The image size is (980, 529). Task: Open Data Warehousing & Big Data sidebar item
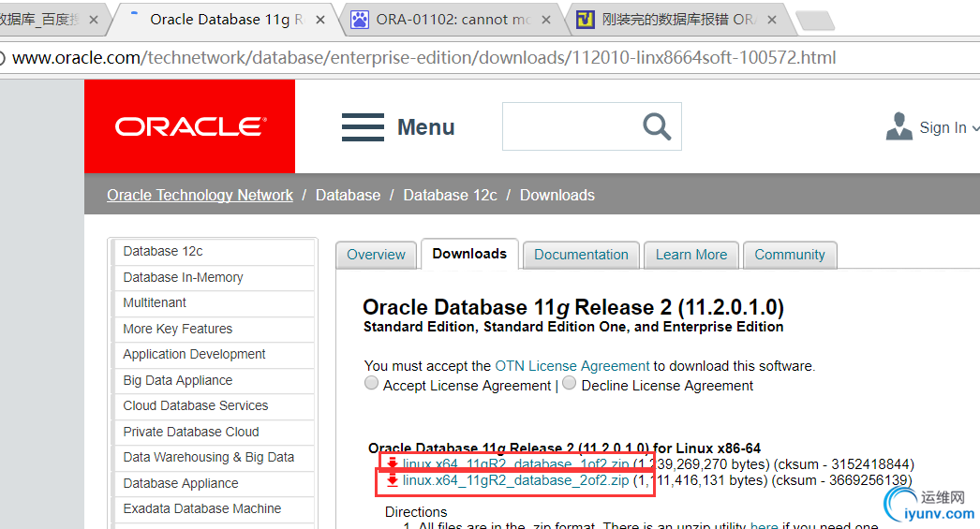(215, 457)
